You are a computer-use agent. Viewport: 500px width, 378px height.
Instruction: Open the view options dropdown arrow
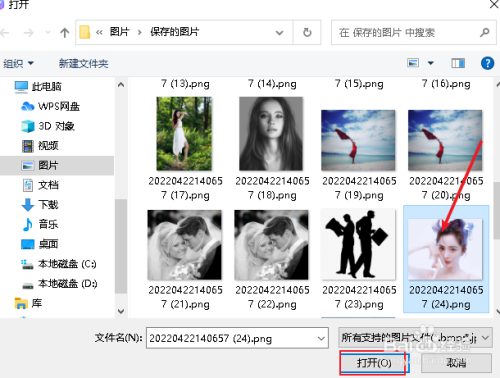[x=431, y=63]
